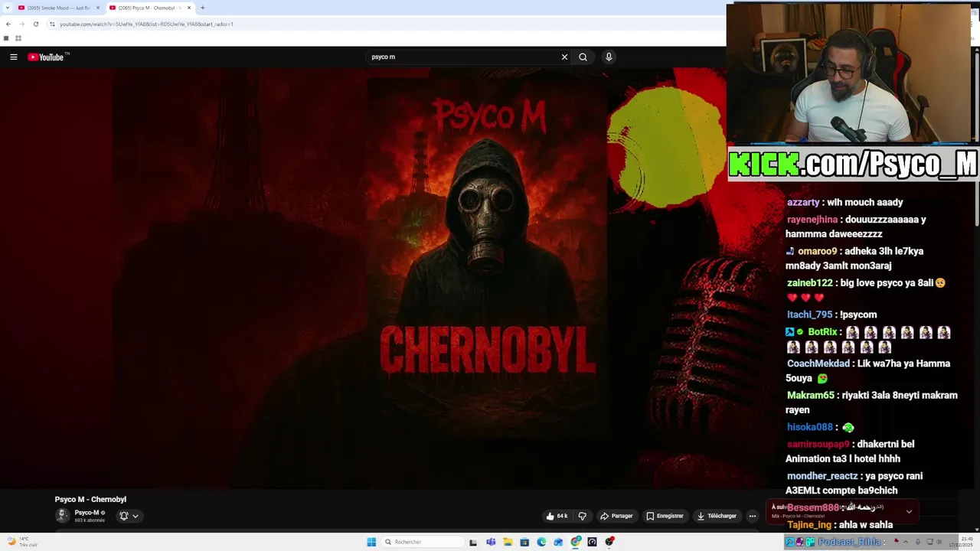
Task: Click the taskbar Rechercher search box
Action: click(423, 542)
